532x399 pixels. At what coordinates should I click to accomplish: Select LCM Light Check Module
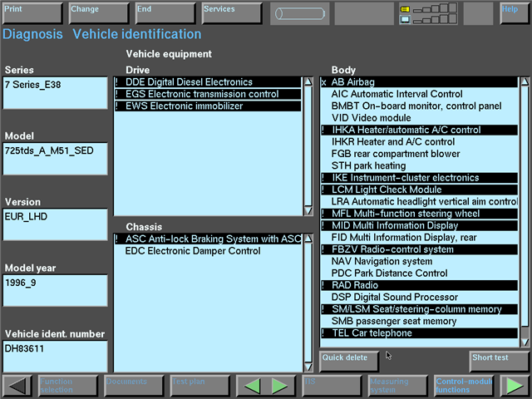(x=419, y=190)
